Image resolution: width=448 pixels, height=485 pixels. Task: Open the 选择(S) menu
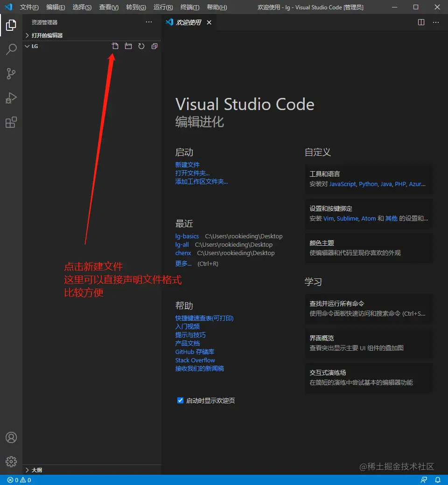[82, 7]
